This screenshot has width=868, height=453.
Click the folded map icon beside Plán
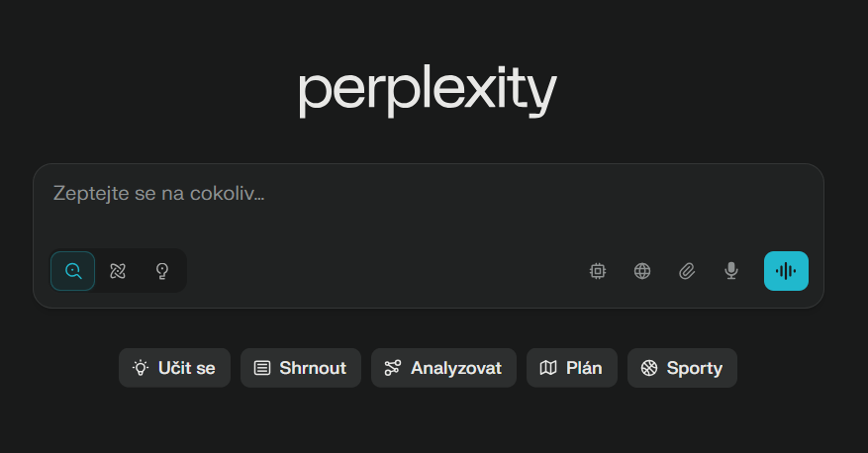click(548, 368)
